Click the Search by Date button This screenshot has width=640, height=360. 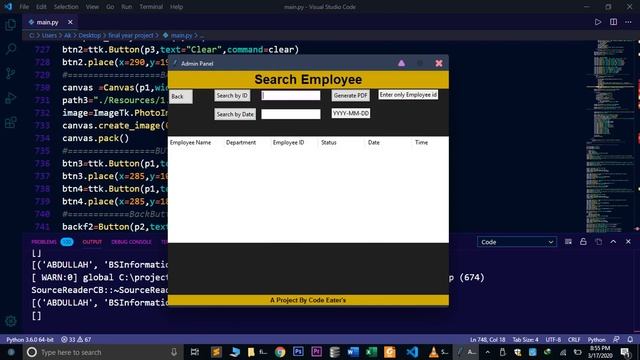pos(235,114)
